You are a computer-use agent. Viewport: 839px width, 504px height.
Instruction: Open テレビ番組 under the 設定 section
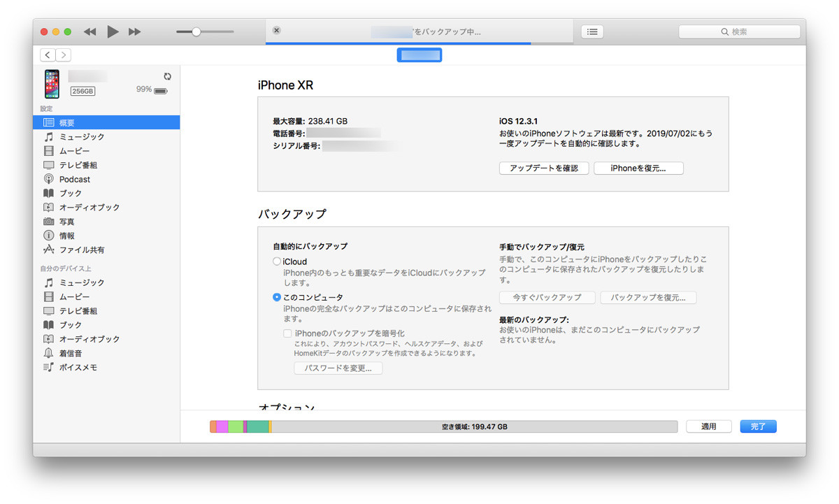pyautogui.click(x=106, y=165)
